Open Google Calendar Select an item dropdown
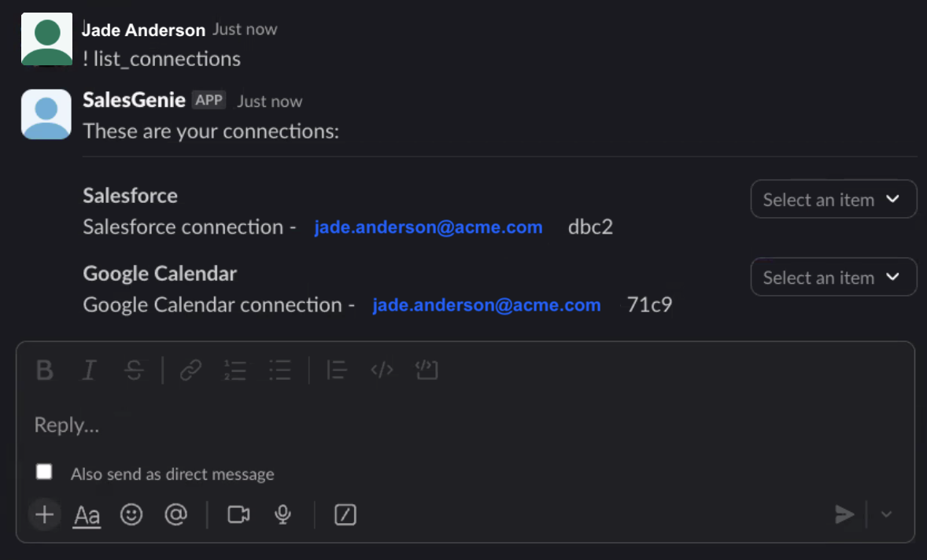Screen dimensions: 927x560 tap(833, 277)
